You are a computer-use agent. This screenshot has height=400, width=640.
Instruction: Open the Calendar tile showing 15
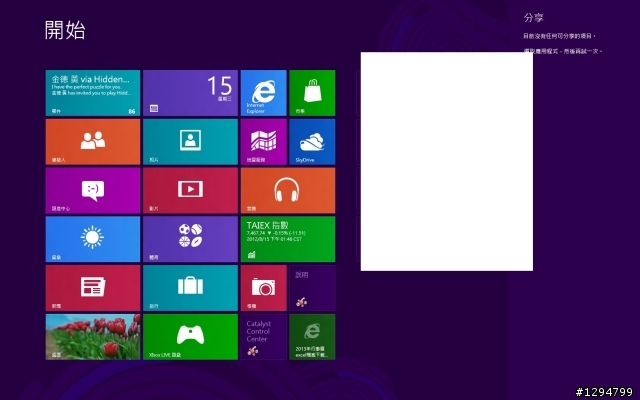coord(190,93)
